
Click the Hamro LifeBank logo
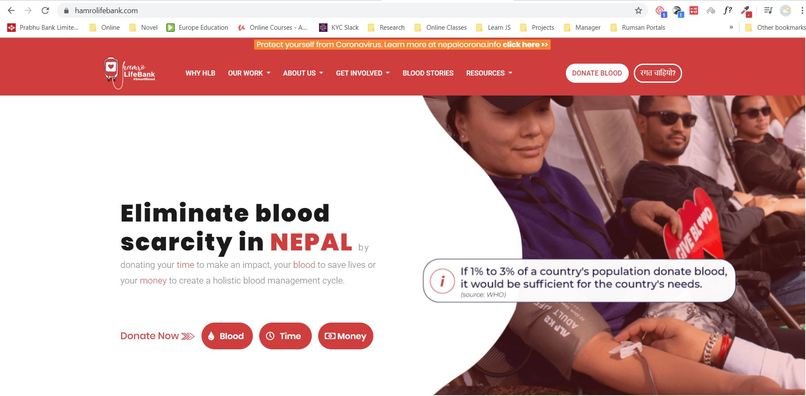(x=130, y=73)
